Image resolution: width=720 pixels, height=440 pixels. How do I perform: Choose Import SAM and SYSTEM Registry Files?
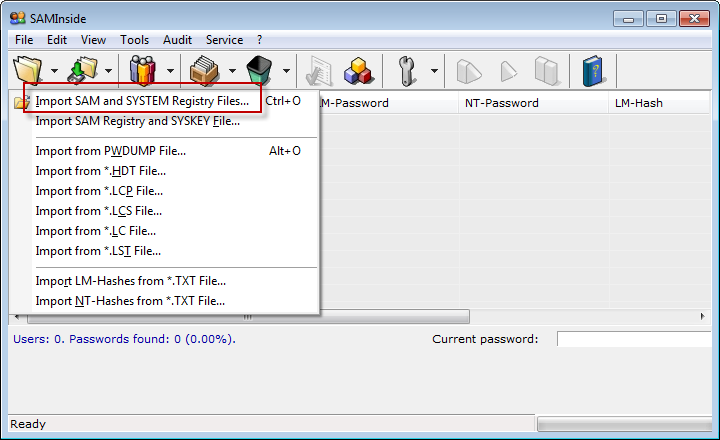coord(164,101)
